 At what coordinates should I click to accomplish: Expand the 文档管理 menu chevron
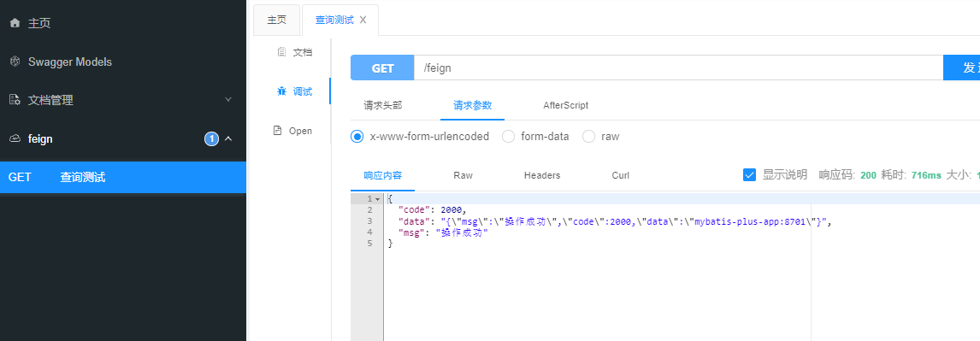coord(228,100)
